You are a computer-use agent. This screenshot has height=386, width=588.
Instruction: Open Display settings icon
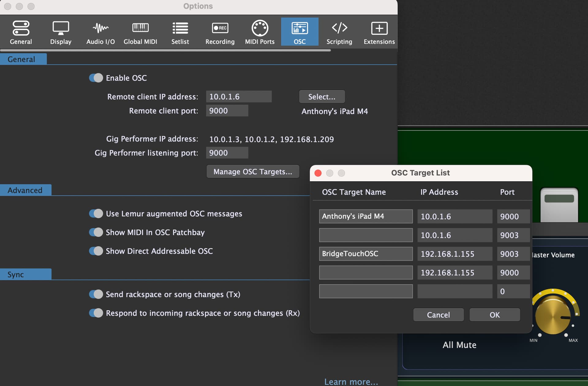click(x=61, y=32)
